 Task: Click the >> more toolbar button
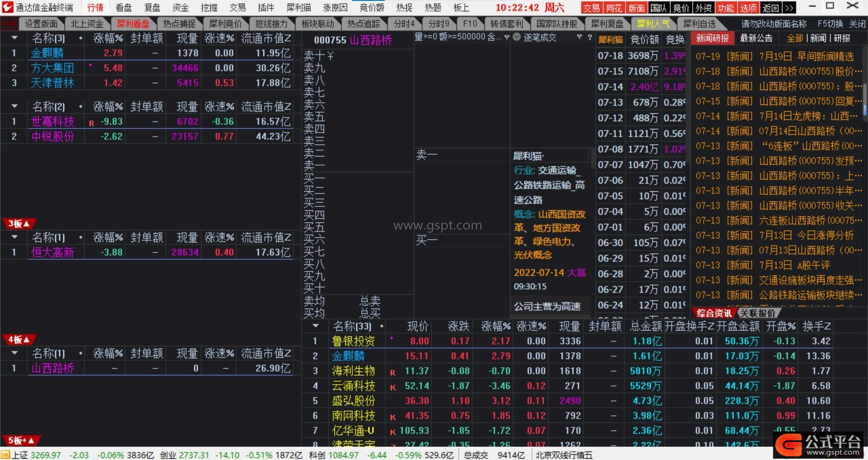[x=789, y=8]
